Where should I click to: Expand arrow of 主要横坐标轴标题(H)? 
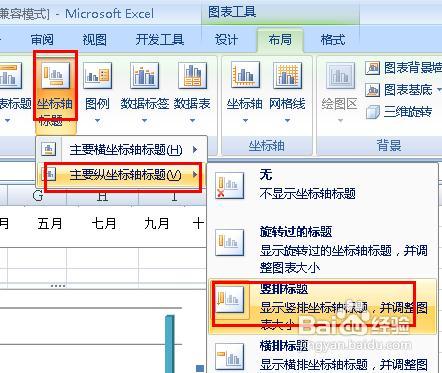click(x=195, y=150)
